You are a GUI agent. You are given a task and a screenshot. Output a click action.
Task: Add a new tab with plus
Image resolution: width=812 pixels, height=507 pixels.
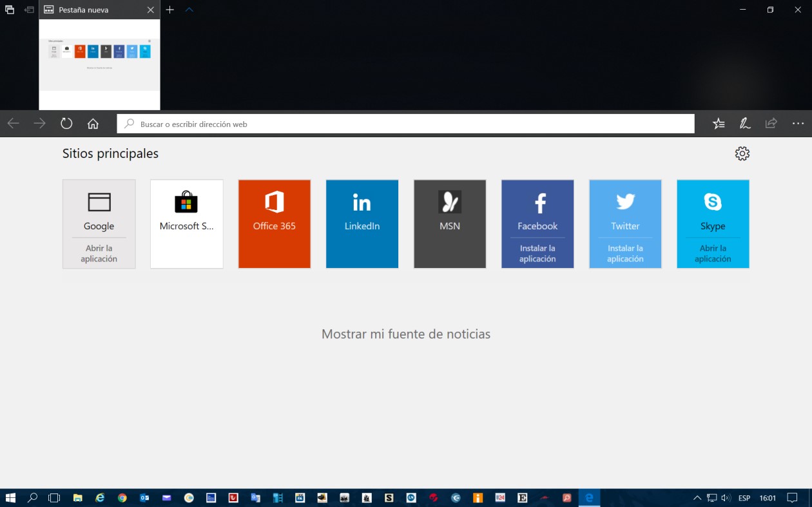[x=170, y=10]
